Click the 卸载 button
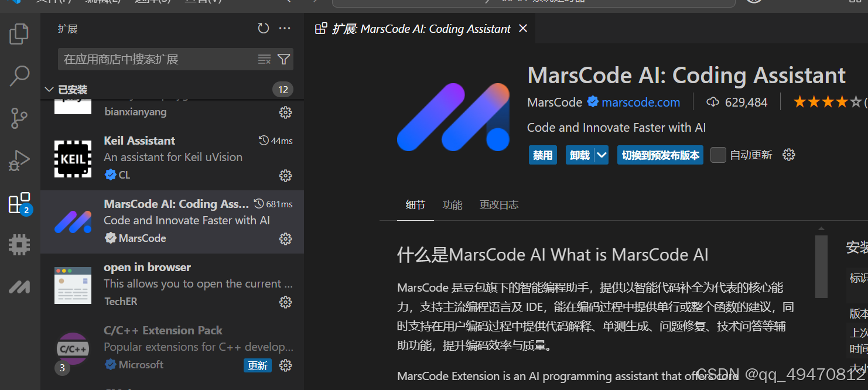 coord(580,155)
